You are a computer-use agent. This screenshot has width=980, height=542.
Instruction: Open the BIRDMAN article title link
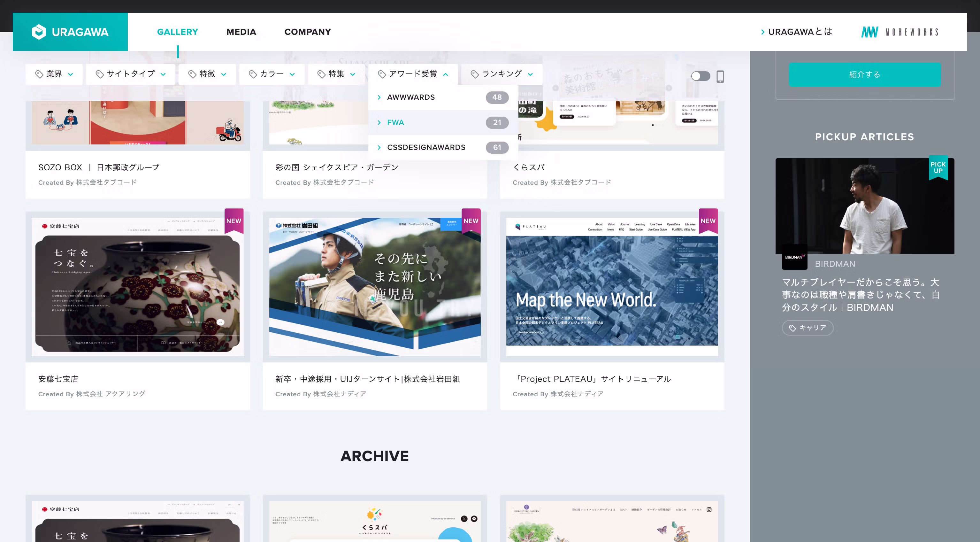861,295
